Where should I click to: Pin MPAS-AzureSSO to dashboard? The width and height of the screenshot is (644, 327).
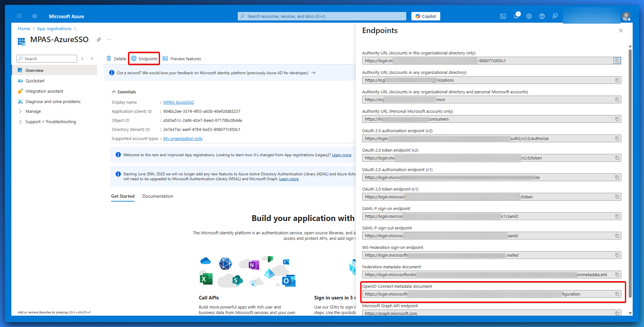point(99,40)
